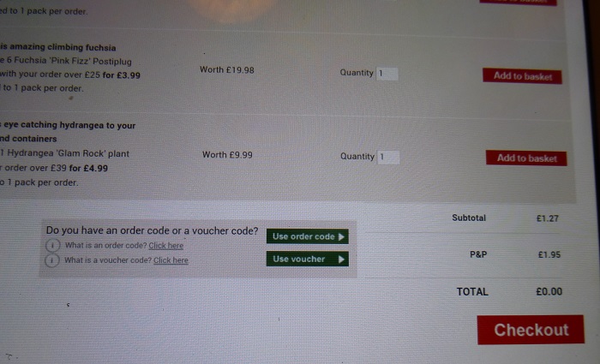
Task: Open Click here link for voucher code
Action: click(171, 260)
